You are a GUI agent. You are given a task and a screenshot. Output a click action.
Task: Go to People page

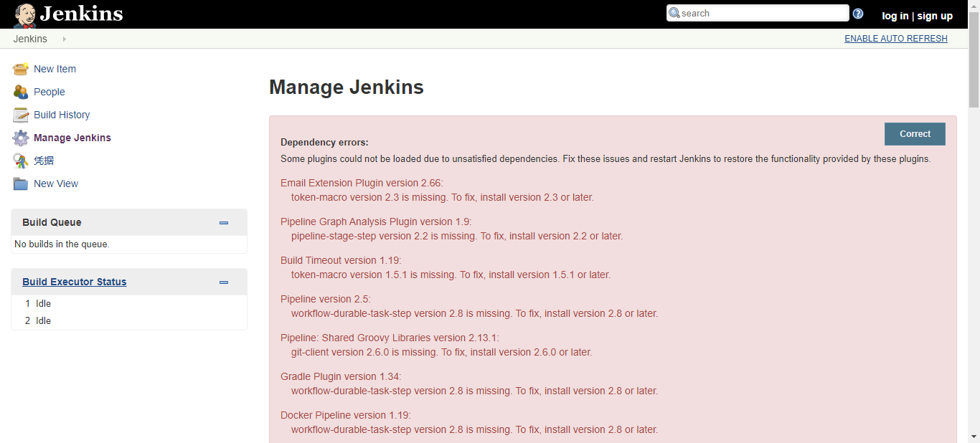[x=50, y=92]
